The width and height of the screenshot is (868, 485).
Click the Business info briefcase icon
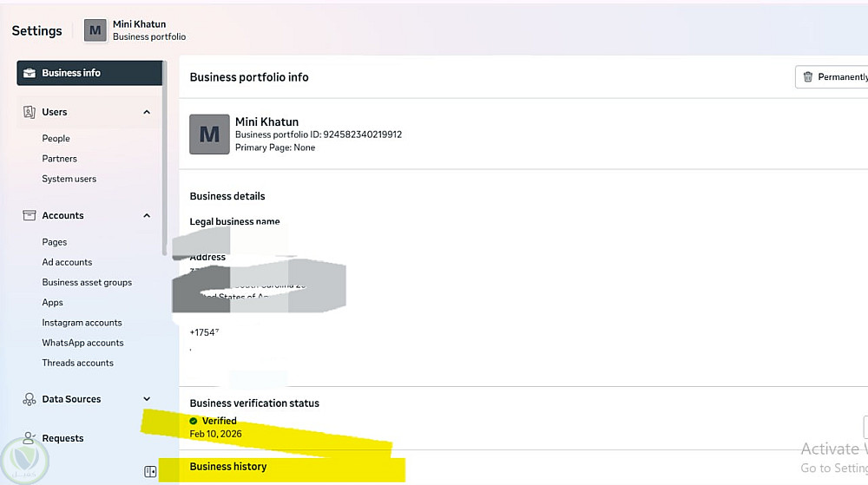(30, 73)
